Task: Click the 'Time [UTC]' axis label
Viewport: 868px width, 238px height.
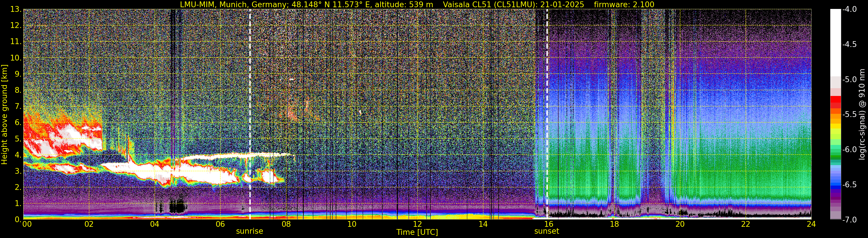Action: click(417, 232)
